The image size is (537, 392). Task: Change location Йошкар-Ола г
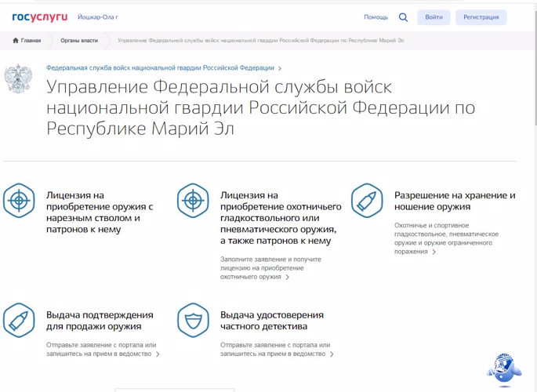pos(98,17)
